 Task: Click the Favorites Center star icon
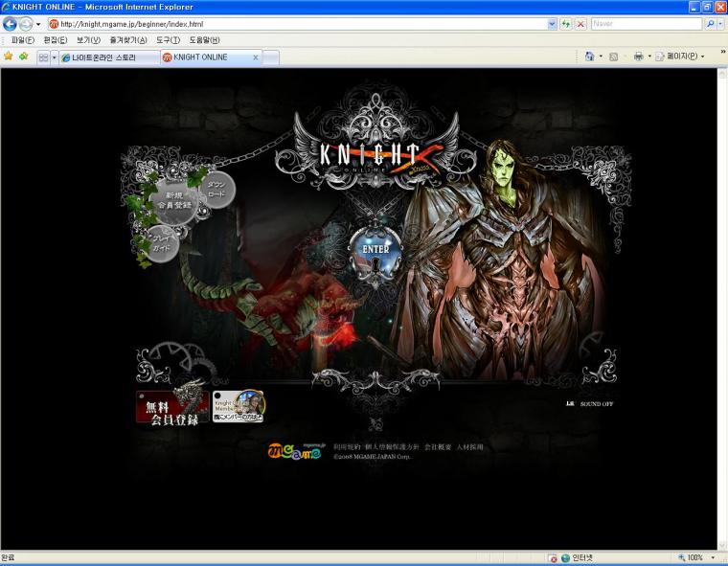(9, 57)
